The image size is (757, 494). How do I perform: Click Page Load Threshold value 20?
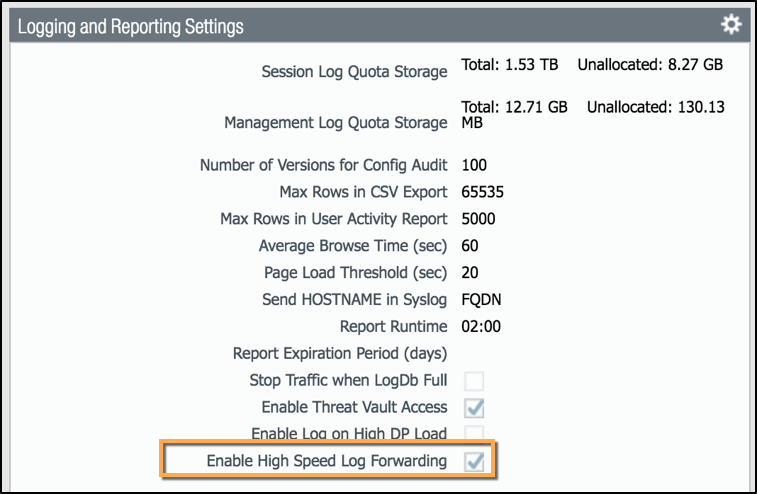click(471, 272)
